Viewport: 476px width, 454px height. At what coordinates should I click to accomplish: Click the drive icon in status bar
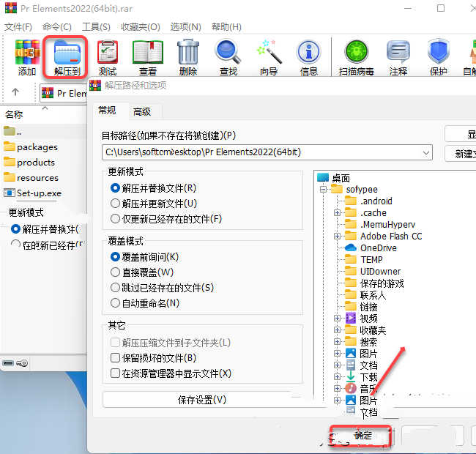[8, 363]
